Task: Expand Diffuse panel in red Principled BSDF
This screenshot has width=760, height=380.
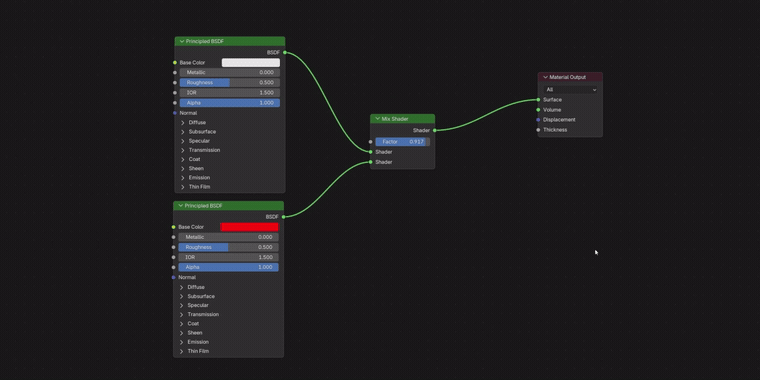Action: (x=182, y=287)
